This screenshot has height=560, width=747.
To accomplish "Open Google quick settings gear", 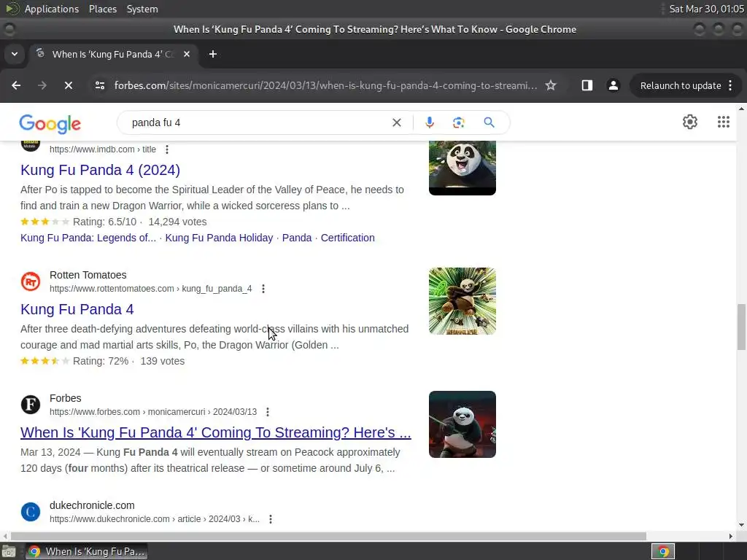I will [x=690, y=122].
